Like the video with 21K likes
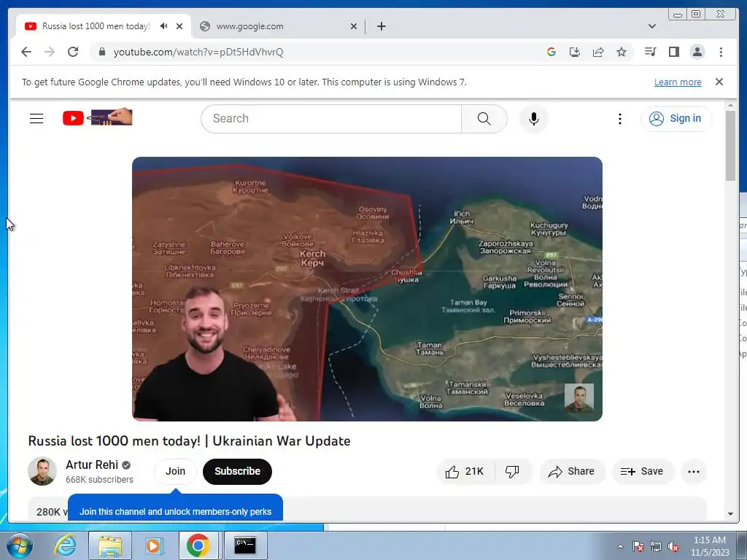 coord(465,472)
